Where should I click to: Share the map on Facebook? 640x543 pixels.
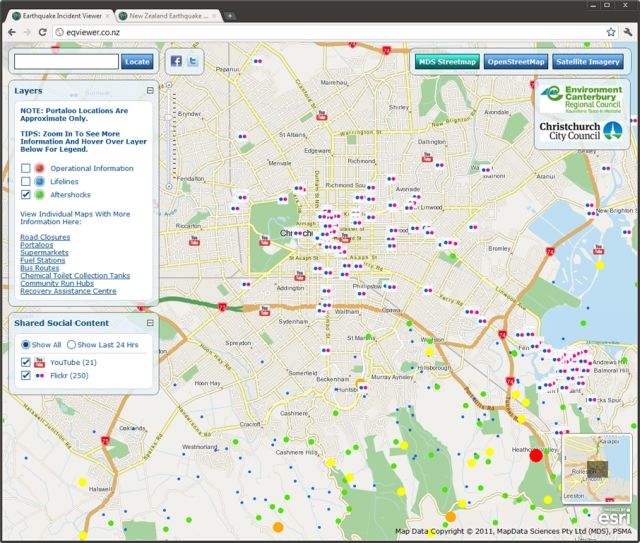(x=176, y=61)
